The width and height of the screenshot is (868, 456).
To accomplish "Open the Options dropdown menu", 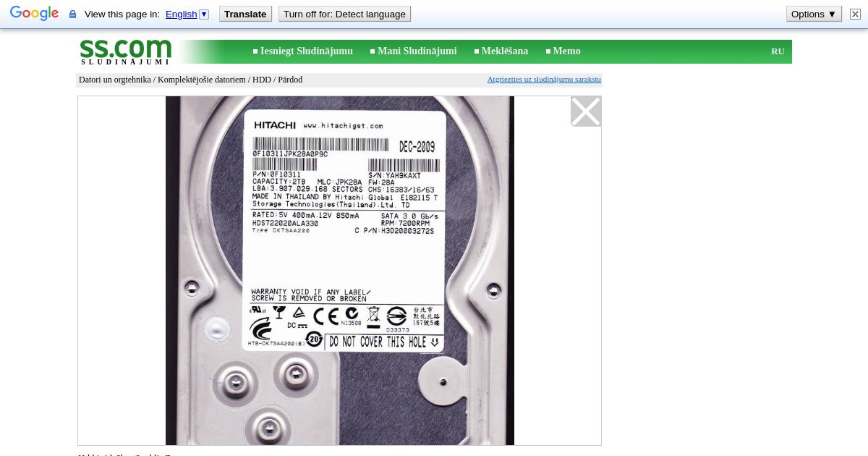I will (x=814, y=14).
